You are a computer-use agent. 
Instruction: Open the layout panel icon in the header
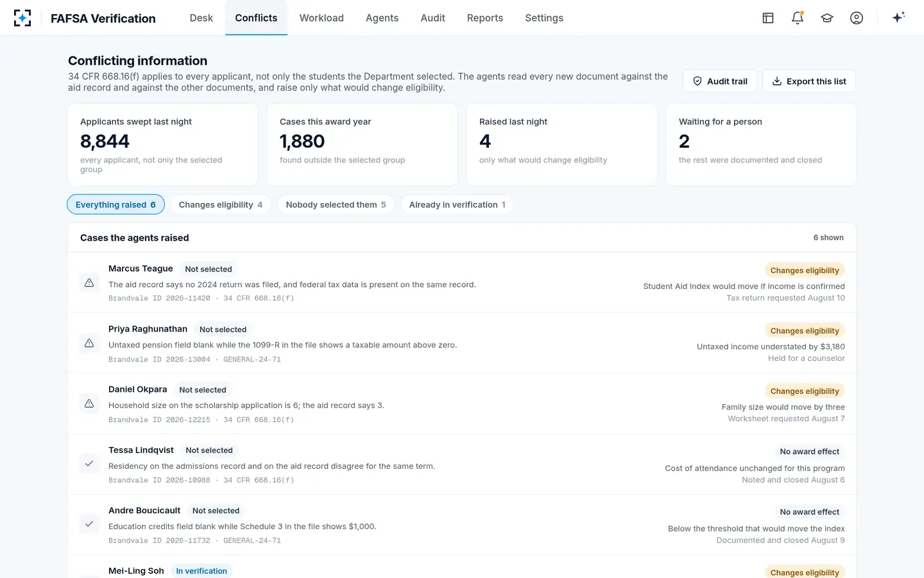(768, 18)
